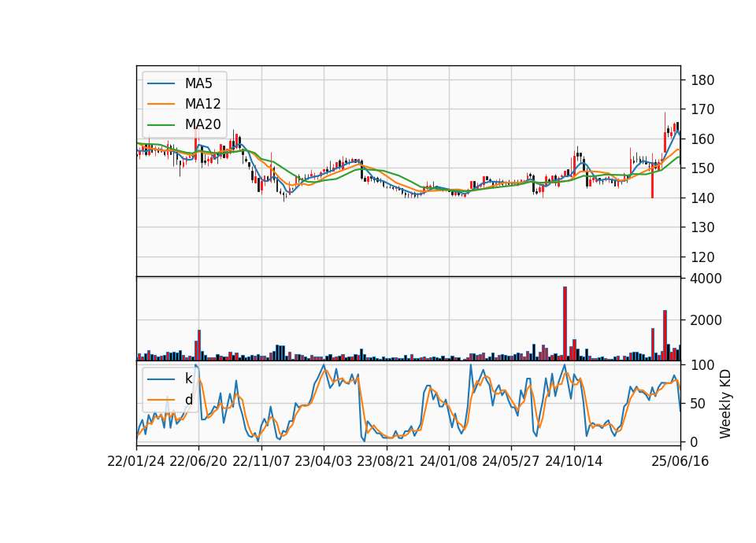Click the 50 KD axis label
This screenshot has width=756, height=543.
[699, 404]
